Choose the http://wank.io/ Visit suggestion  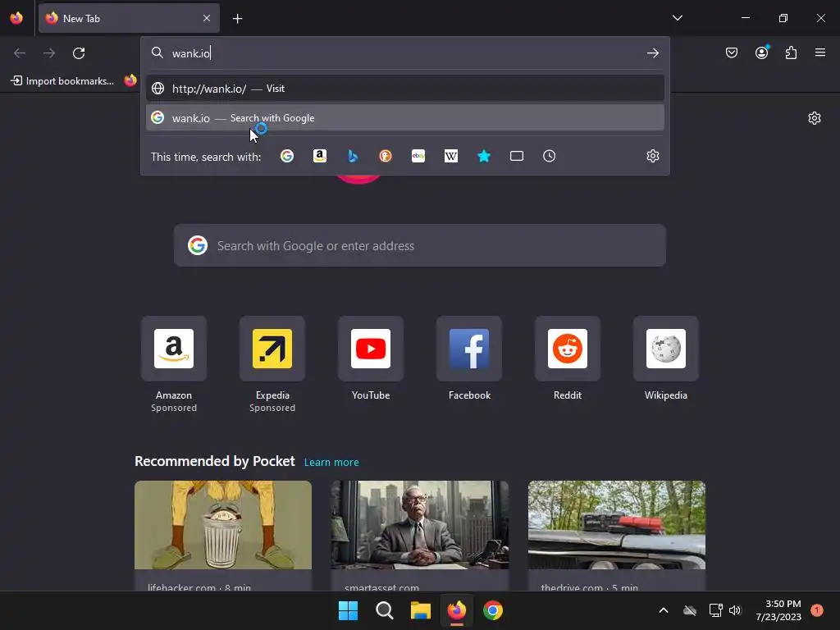point(405,89)
